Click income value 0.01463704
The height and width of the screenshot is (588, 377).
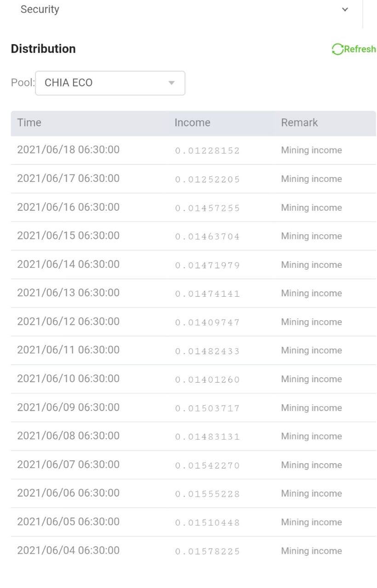click(x=207, y=237)
